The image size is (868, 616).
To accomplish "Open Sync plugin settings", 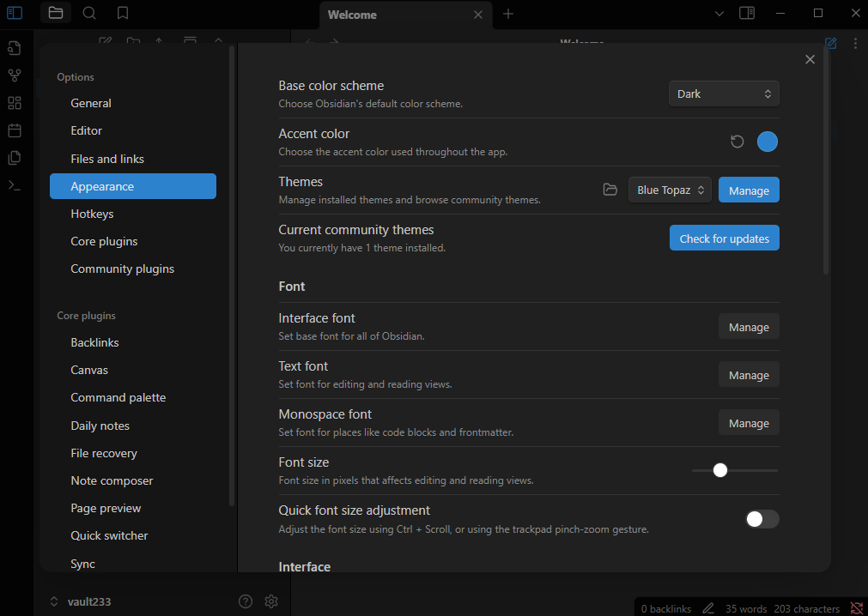I will (133, 564).
